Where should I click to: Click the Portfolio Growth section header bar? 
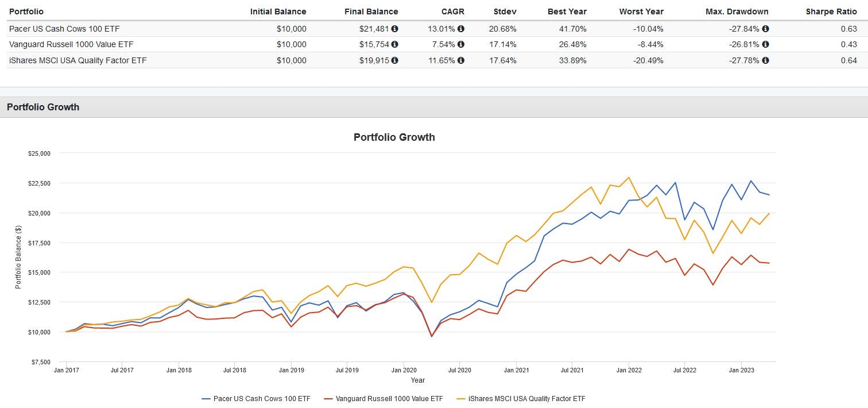(43, 107)
